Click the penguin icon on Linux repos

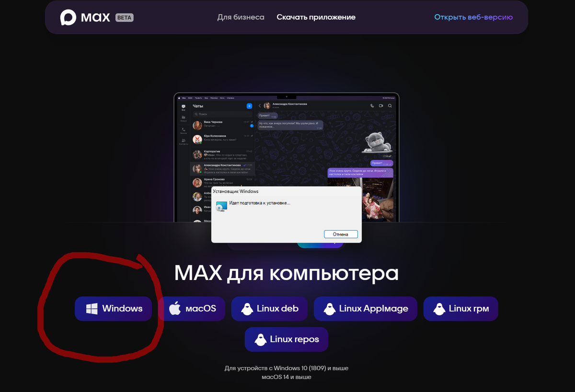click(x=260, y=339)
